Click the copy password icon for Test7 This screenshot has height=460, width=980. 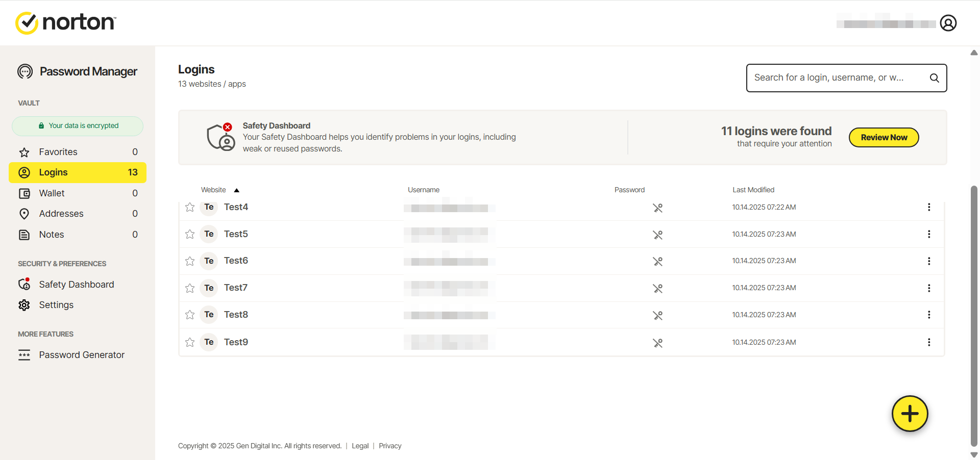pos(657,288)
